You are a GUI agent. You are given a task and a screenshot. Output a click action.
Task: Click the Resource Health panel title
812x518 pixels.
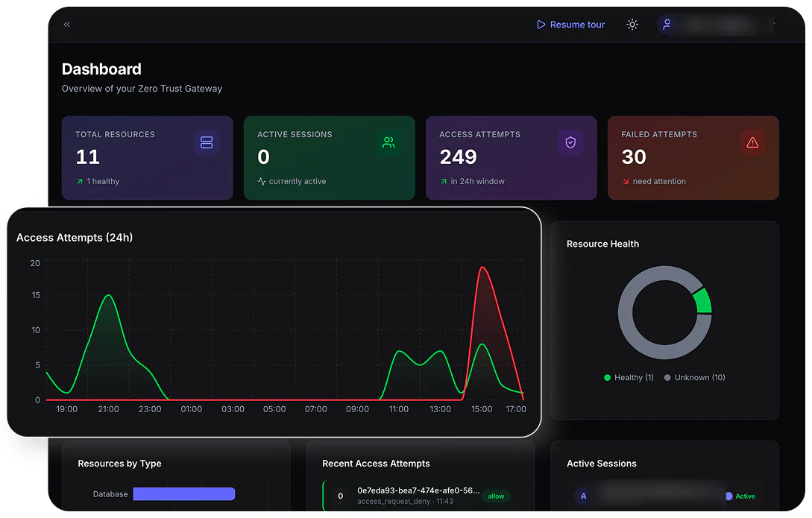click(602, 244)
